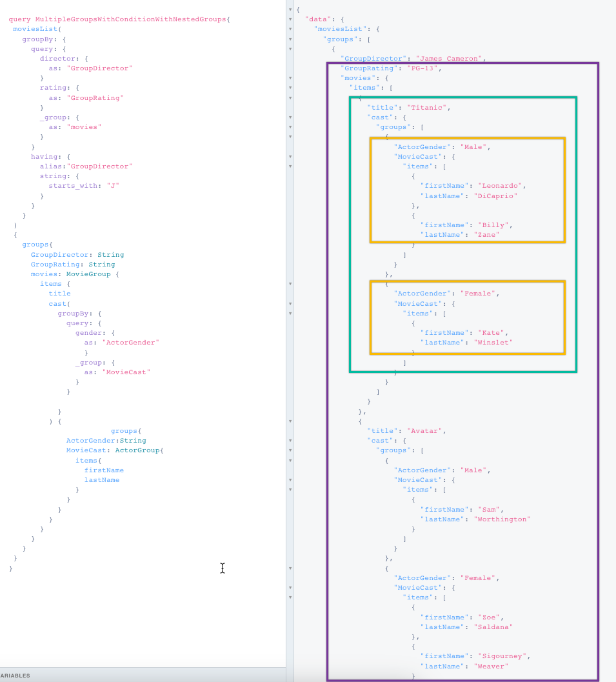Collapse the "cast" object under Avatar
Viewport: 616px width, 682px height.
click(x=290, y=441)
